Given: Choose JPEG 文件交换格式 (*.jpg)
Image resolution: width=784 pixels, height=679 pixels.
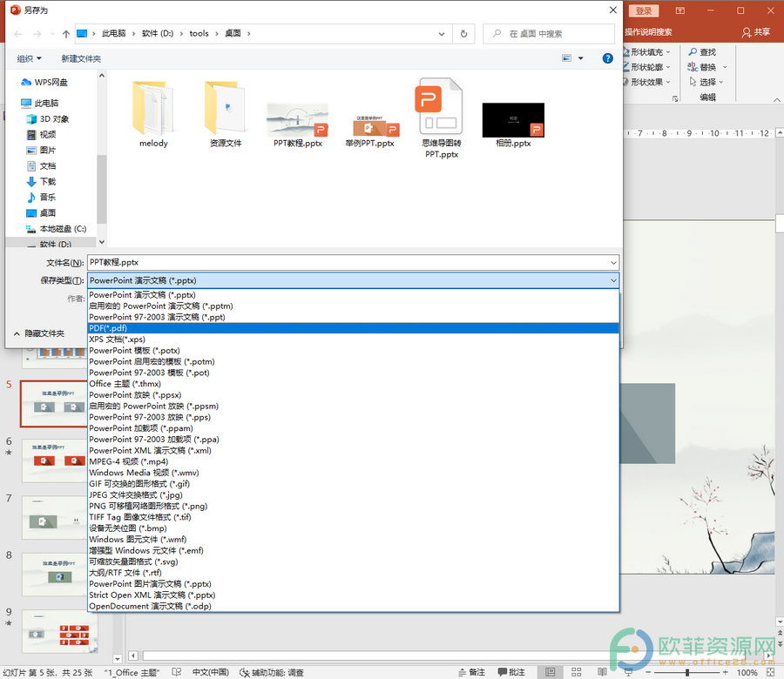Looking at the screenshot, I should point(354,495).
